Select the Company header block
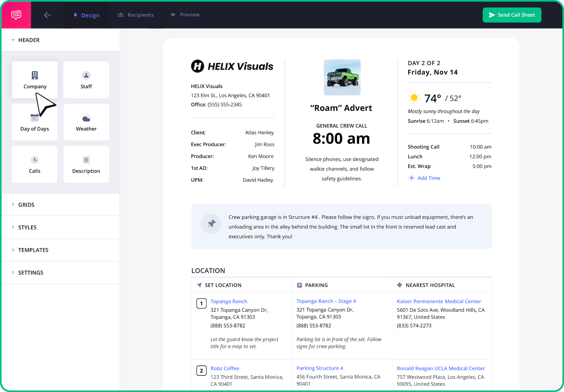Image resolution: width=564 pixels, height=392 pixels. [x=35, y=79]
